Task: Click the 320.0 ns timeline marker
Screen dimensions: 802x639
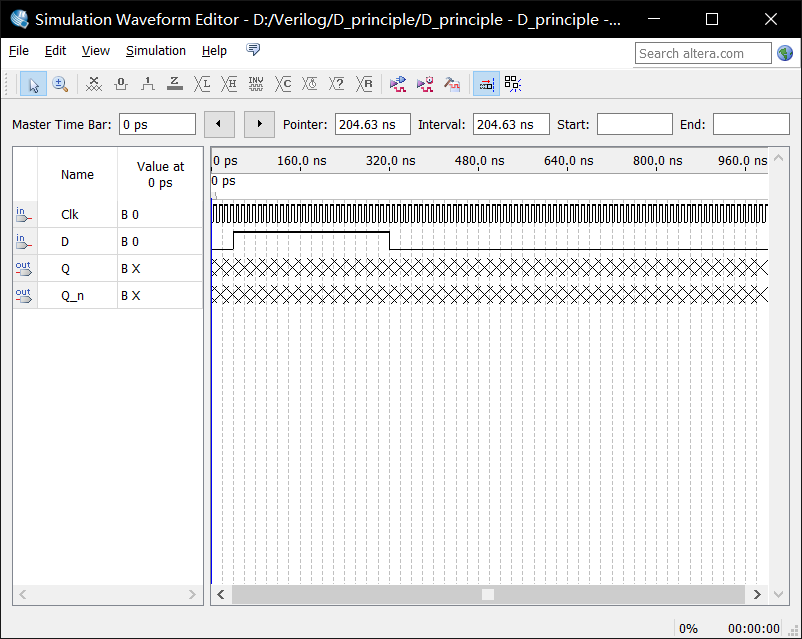Action: pyautogui.click(x=390, y=161)
